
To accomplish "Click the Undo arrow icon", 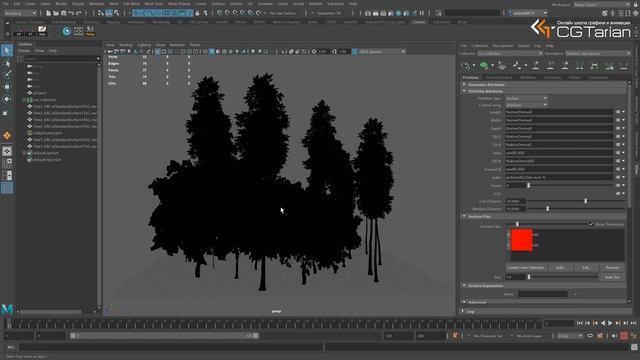I will point(71,13).
